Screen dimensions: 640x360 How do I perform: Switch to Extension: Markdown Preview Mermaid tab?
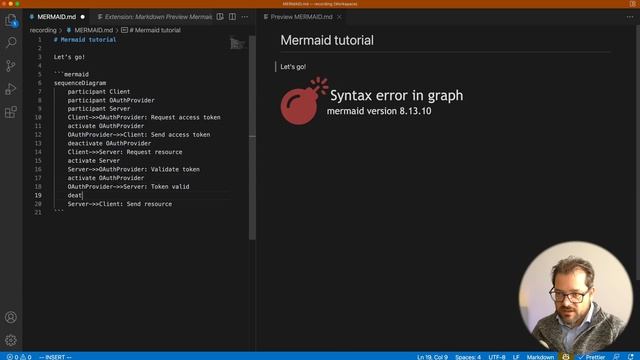tap(155, 17)
